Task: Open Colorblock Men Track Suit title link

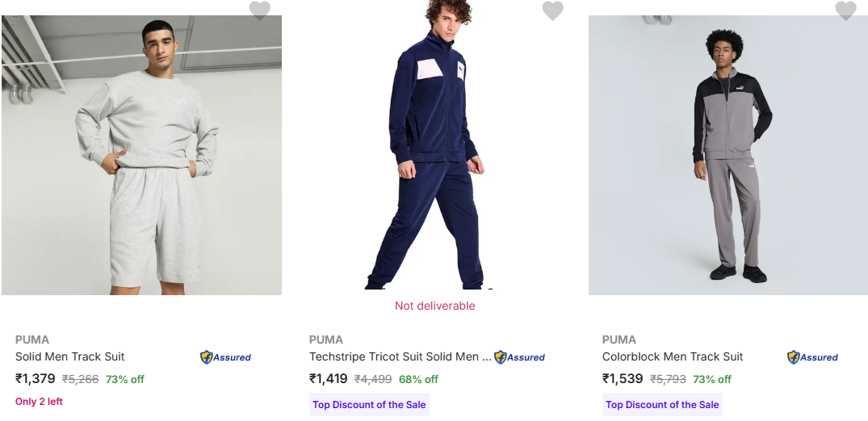Action: [x=673, y=356]
